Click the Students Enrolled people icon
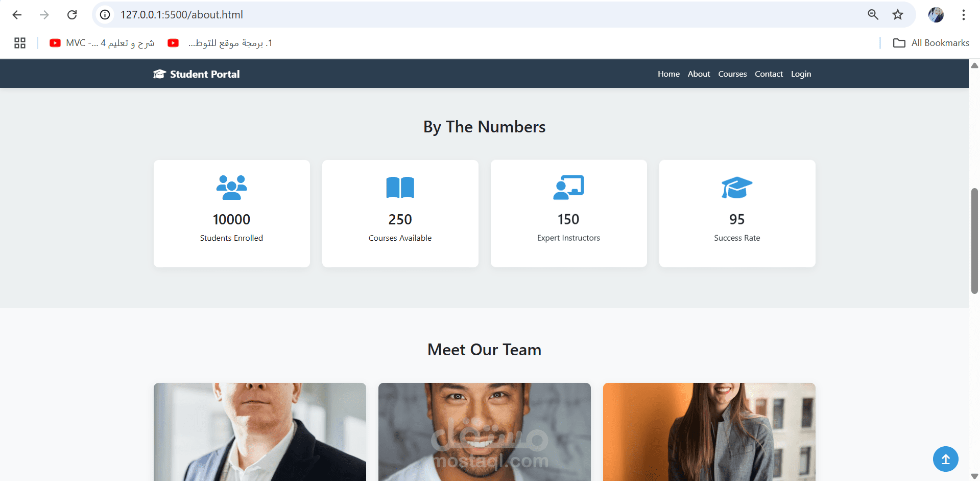Screen dimensions: 980x481 pyautogui.click(x=231, y=188)
